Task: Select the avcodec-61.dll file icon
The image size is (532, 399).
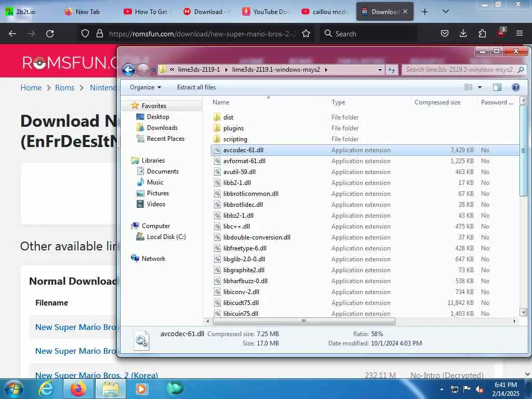Action: coord(217,150)
